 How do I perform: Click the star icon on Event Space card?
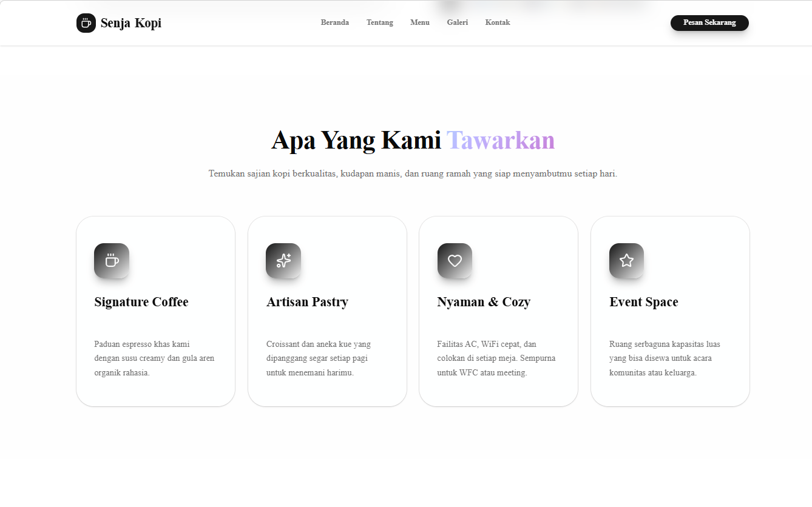point(627,260)
